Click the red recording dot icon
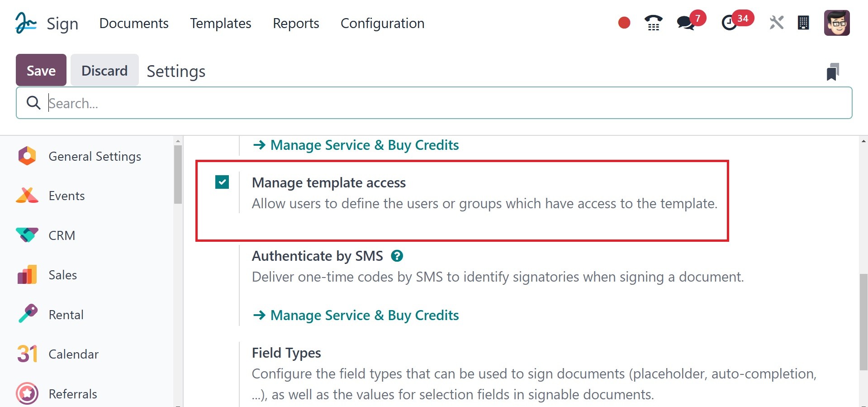The height and width of the screenshot is (407, 868). click(624, 23)
